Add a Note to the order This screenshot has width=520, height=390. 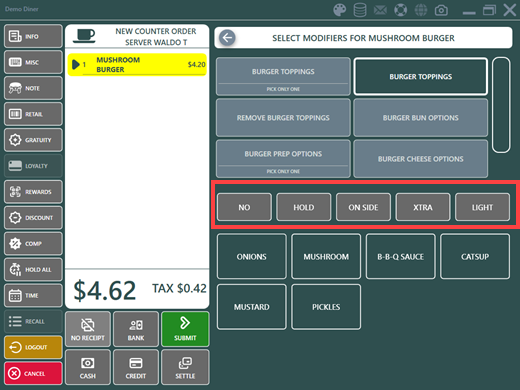(x=33, y=88)
